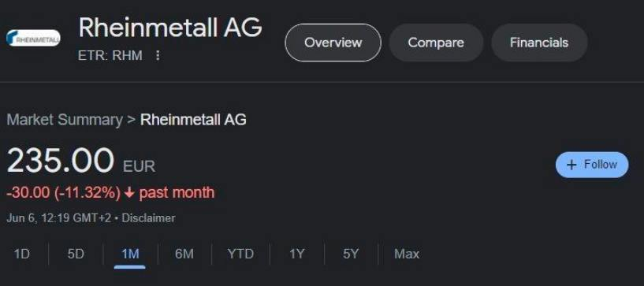Open the Overview tab
This screenshot has width=644, height=286.
[333, 43]
